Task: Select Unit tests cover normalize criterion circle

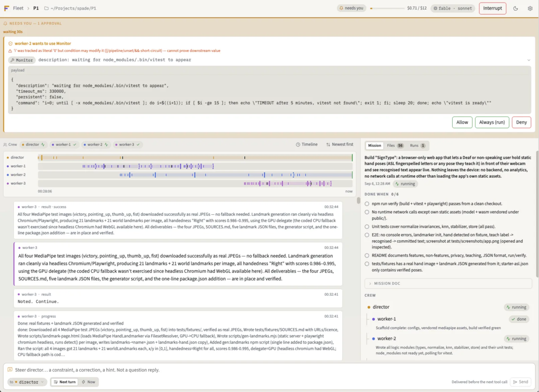Action: coord(367,226)
